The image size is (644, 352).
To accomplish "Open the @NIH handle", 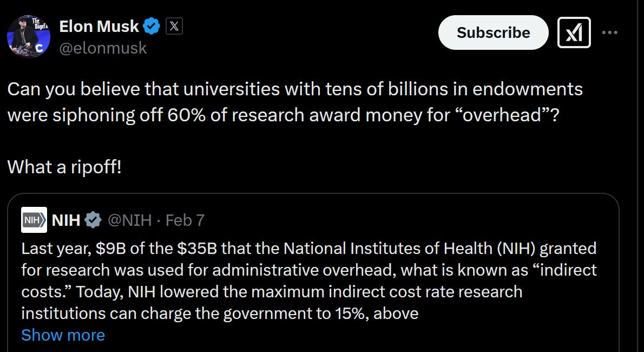I will pyautogui.click(x=129, y=220).
